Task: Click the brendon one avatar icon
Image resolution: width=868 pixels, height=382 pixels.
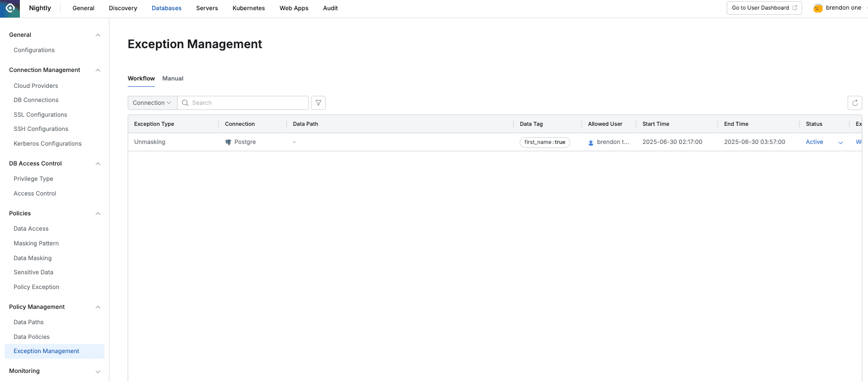Action: [x=818, y=8]
